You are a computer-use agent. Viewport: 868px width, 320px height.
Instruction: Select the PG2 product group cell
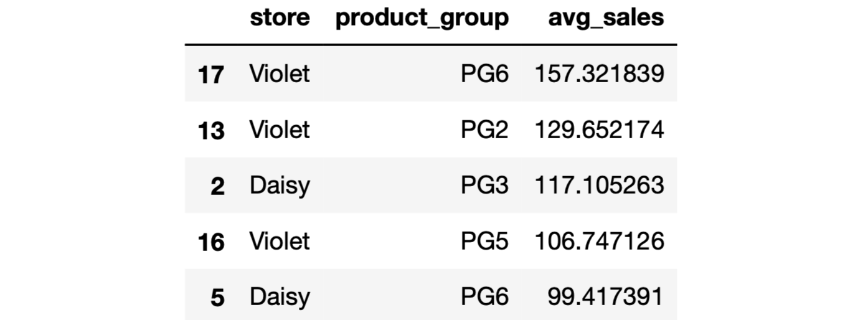pos(484,129)
